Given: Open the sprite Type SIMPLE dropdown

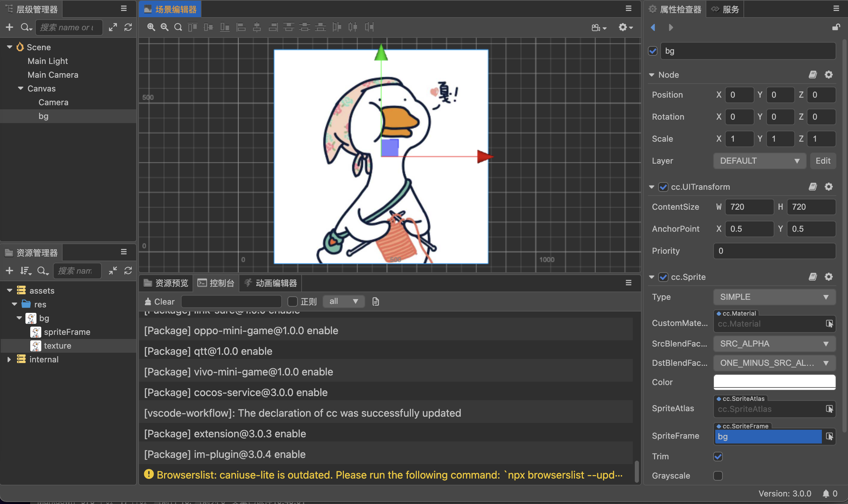Looking at the screenshot, I should pos(774,297).
